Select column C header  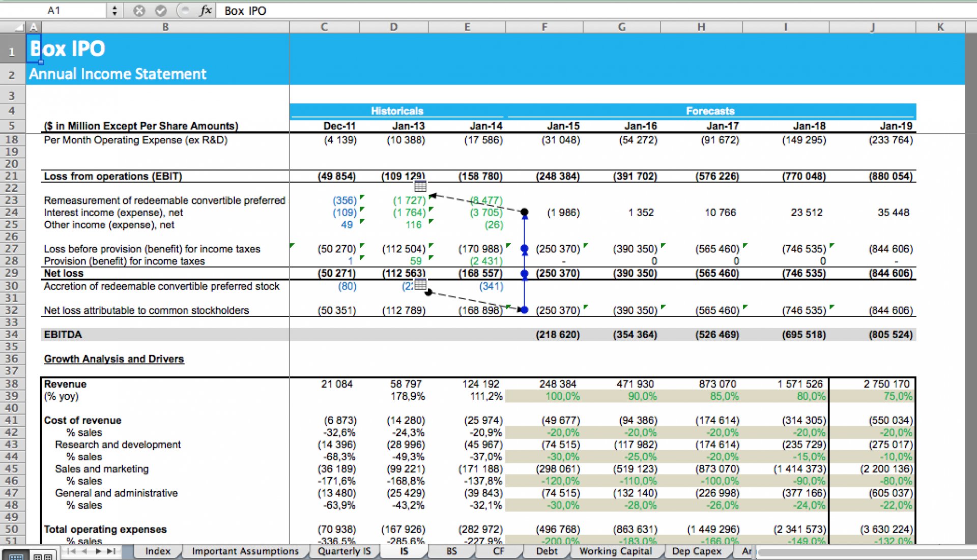point(324,27)
